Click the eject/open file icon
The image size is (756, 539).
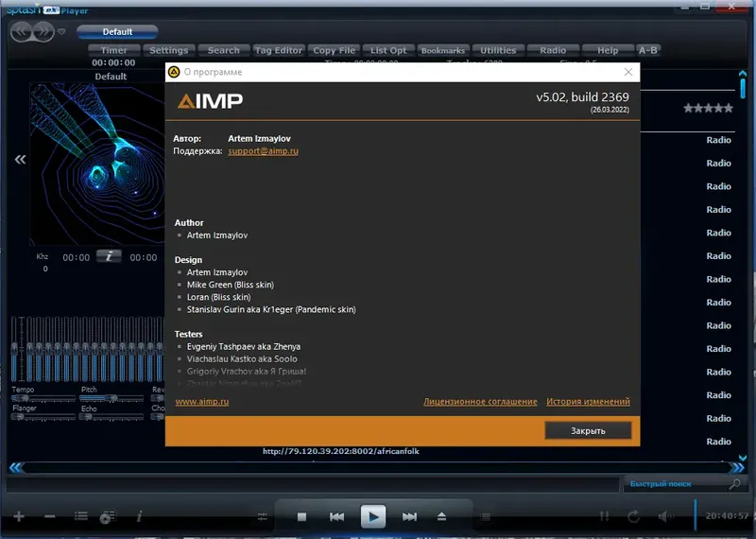pyautogui.click(x=441, y=517)
